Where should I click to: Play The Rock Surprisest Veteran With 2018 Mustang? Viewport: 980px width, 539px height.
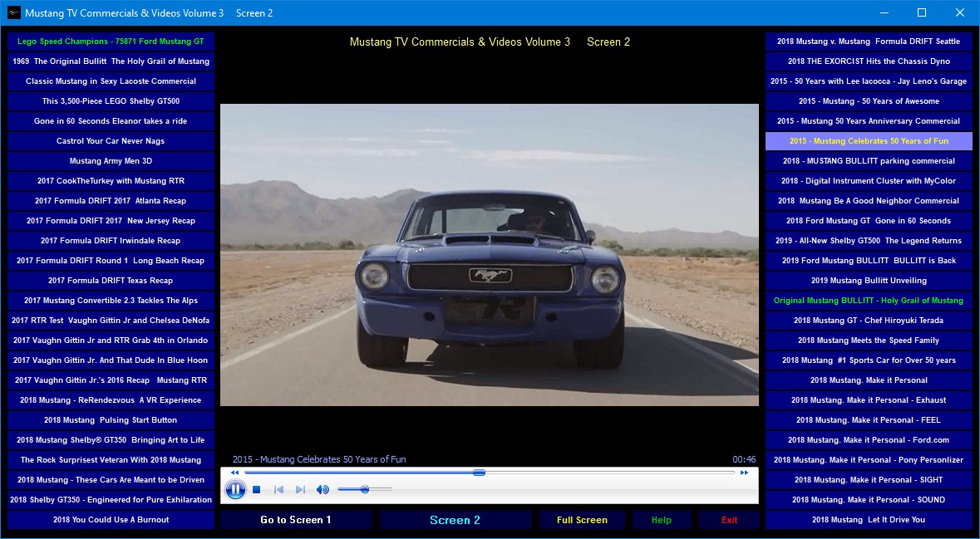pos(111,460)
